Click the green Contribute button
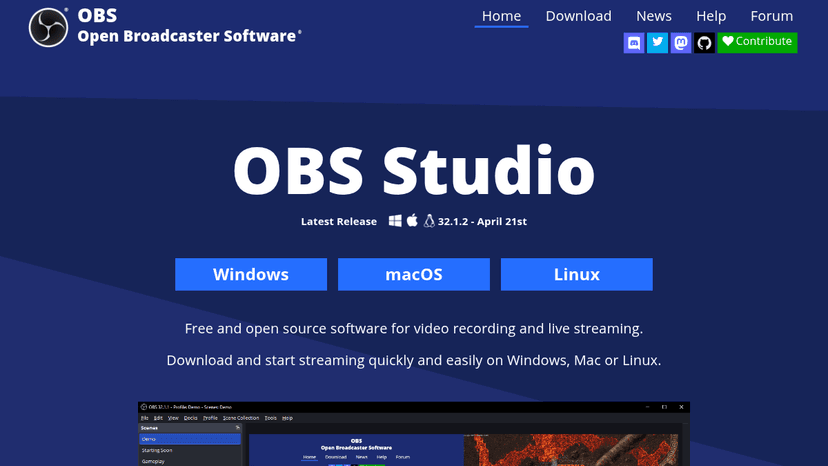 (x=757, y=42)
